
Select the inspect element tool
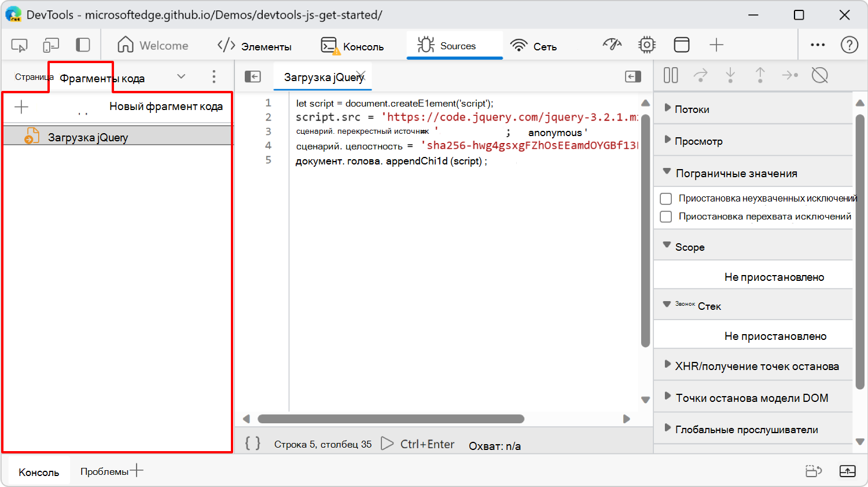(19, 45)
